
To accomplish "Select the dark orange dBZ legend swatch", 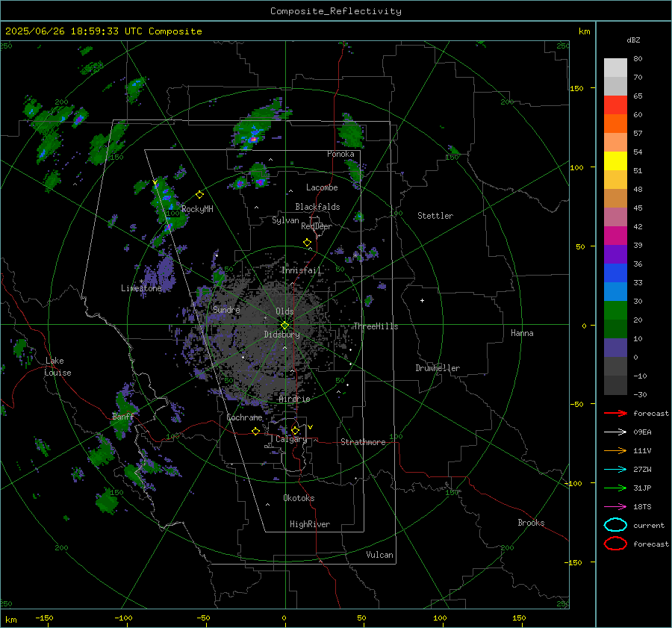I will click(x=615, y=123).
